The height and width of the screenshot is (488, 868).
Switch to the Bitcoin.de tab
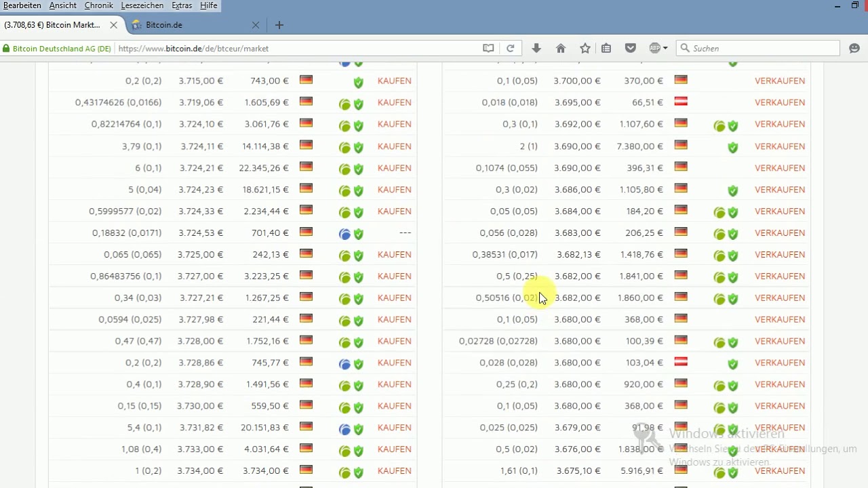195,25
